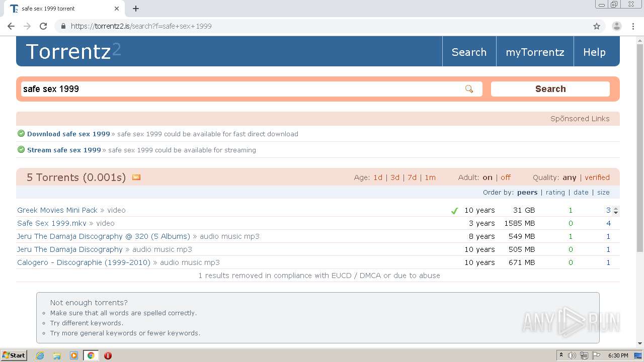Open volume icon in system tray
This screenshot has width=644, height=362.
[572, 355]
